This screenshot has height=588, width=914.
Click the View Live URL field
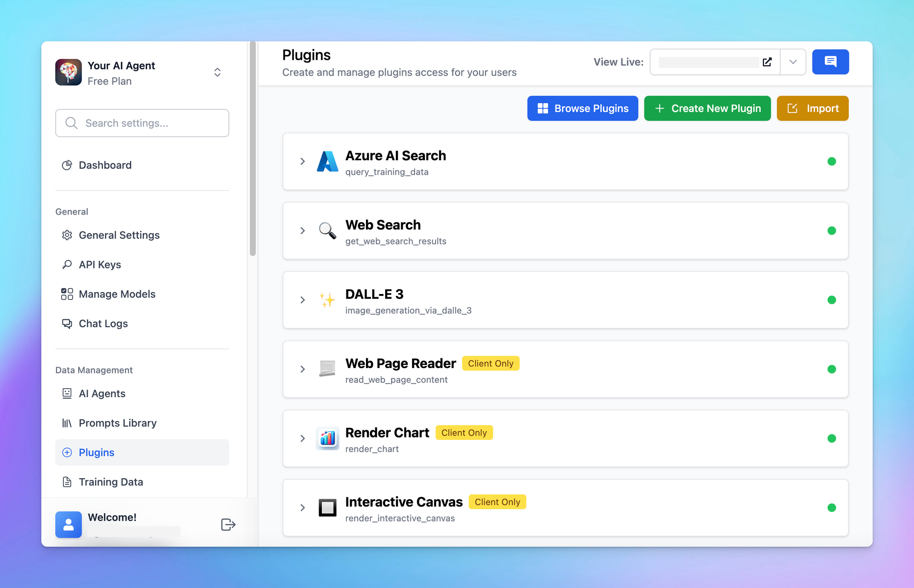click(715, 62)
